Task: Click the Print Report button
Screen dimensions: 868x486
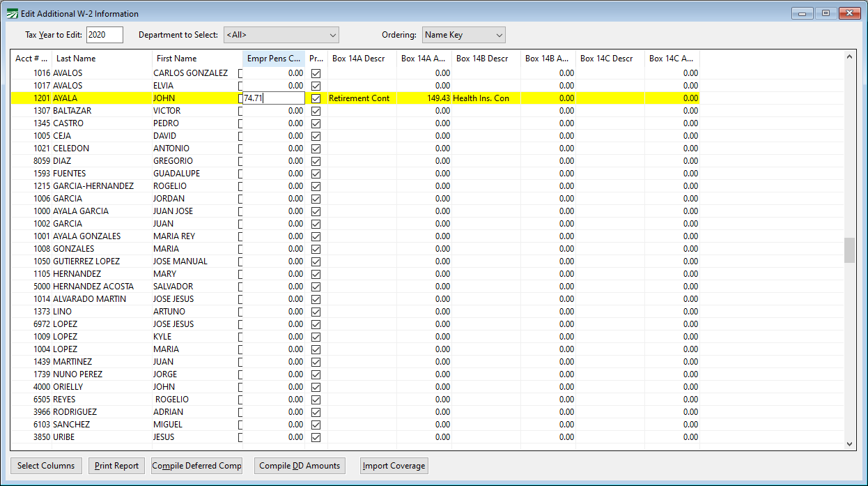Action: click(x=116, y=466)
